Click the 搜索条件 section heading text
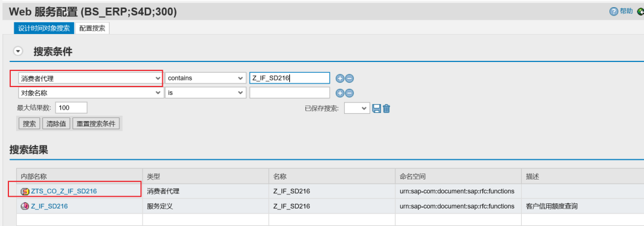The height and width of the screenshot is (226, 644). coord(53,51)
